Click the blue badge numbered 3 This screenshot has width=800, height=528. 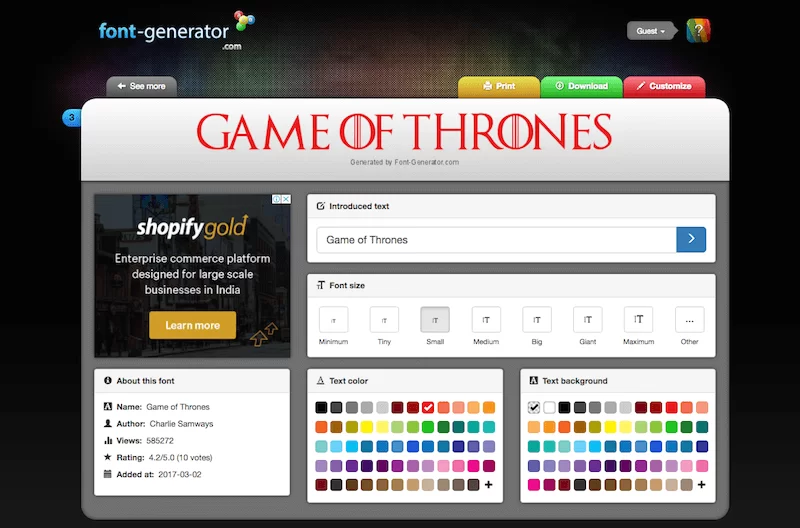click(71, 118)
